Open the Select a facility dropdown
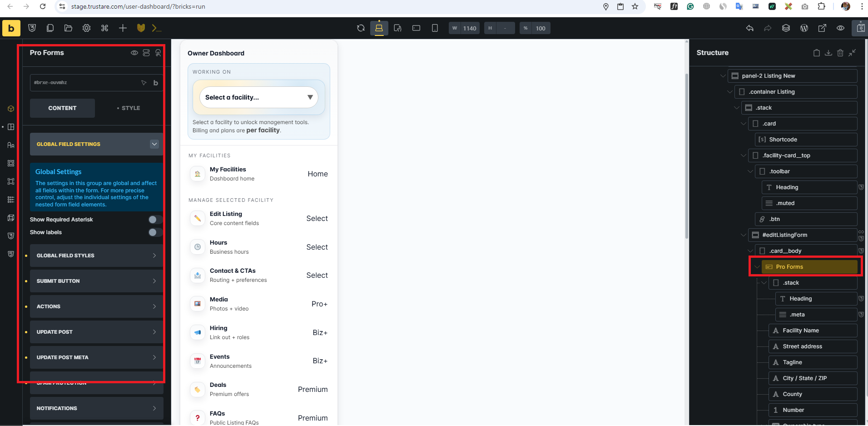 tap(258, 97)
